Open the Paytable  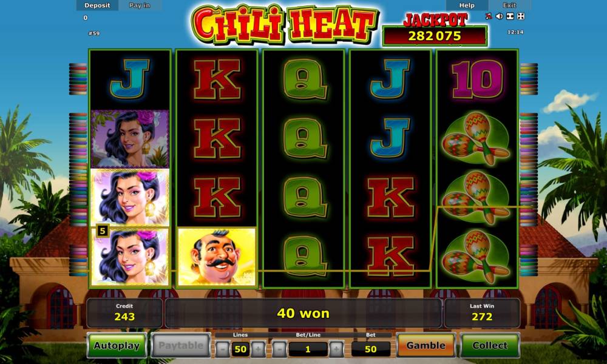[181, 345]
